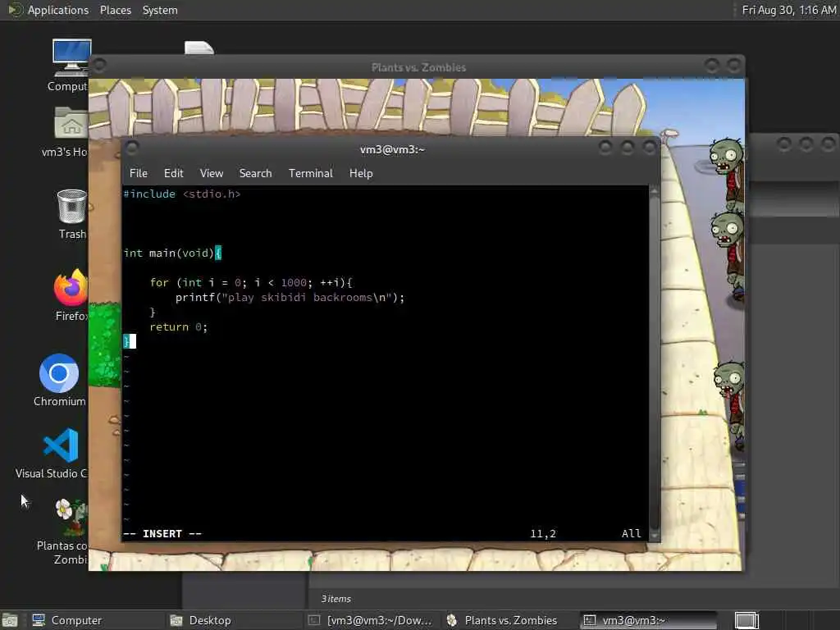Click the window menu button of Plants vs. Zombies
The height and width of the screenshot is (630, 840).
click(99, 66)
